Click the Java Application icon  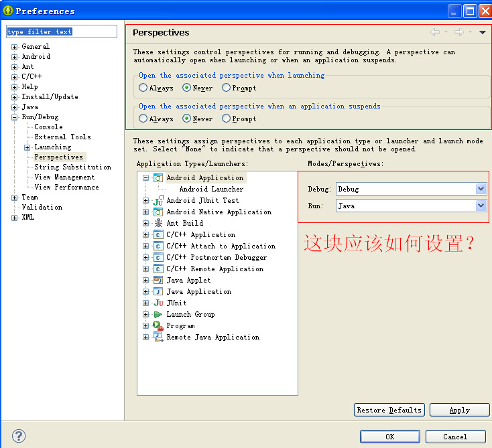[x=158, y=291]
